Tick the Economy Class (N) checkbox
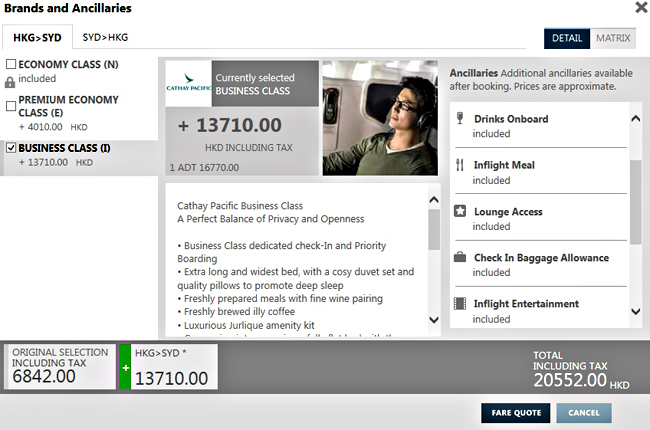 click(11, 64)
